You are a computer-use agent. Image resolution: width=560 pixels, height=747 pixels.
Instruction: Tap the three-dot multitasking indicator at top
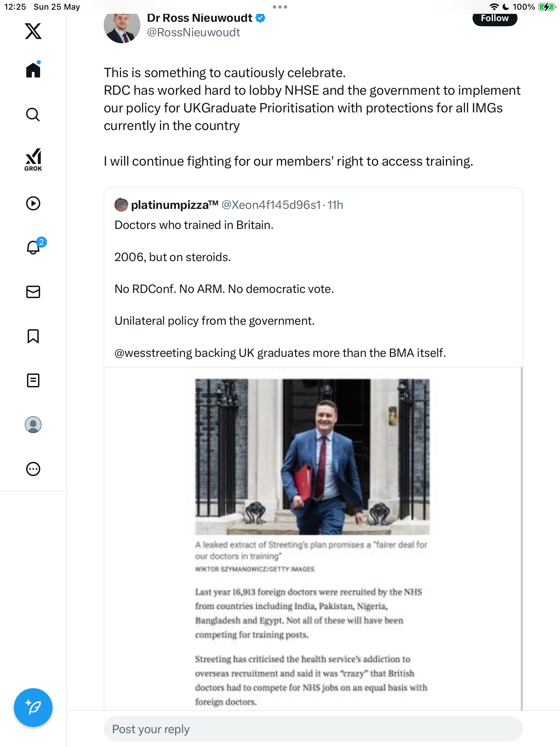coord(280,7)
